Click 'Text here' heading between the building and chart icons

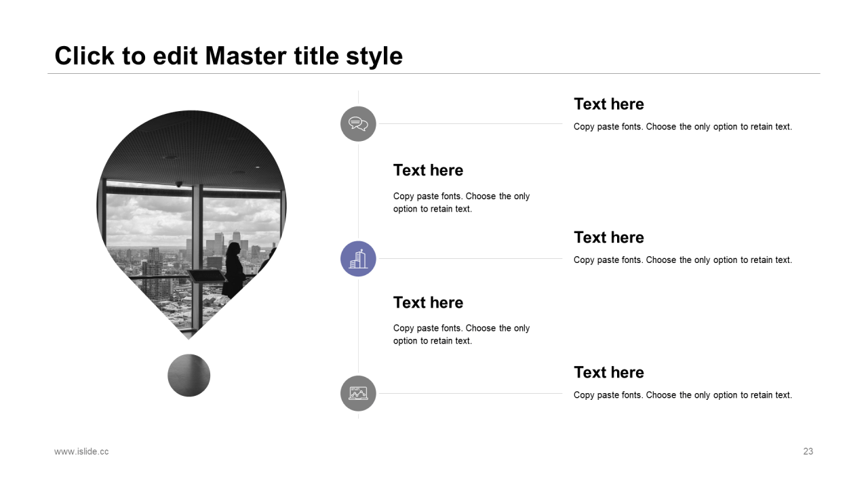tap(428, 302)
